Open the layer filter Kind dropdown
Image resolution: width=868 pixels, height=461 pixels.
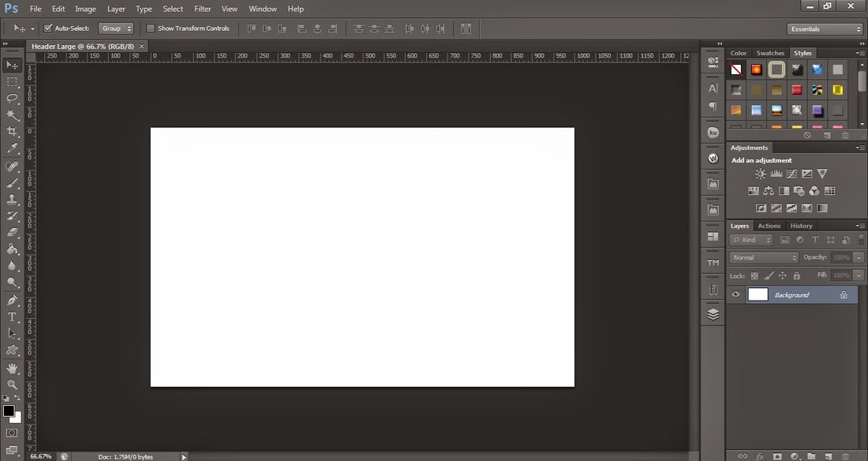point(751,240)
